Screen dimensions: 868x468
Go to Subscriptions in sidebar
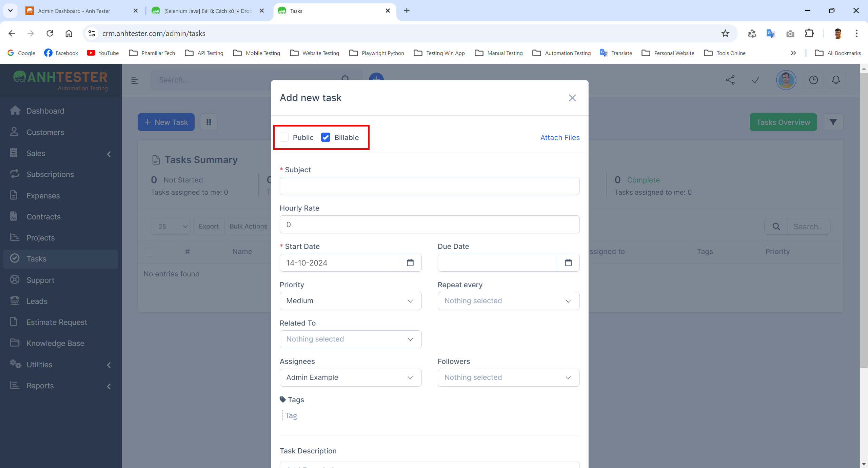point(60,174)
